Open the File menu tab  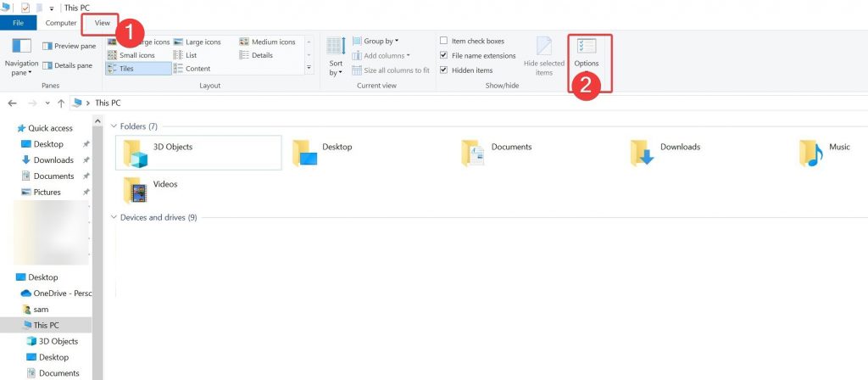pyautogui.click(x=18, y=23)
